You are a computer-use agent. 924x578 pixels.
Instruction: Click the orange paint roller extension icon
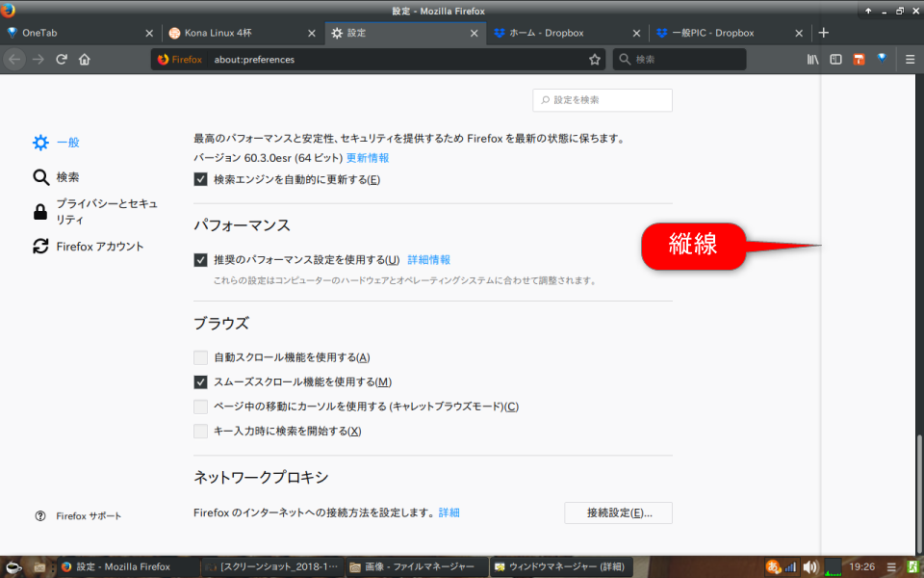[x=859, y=60]
